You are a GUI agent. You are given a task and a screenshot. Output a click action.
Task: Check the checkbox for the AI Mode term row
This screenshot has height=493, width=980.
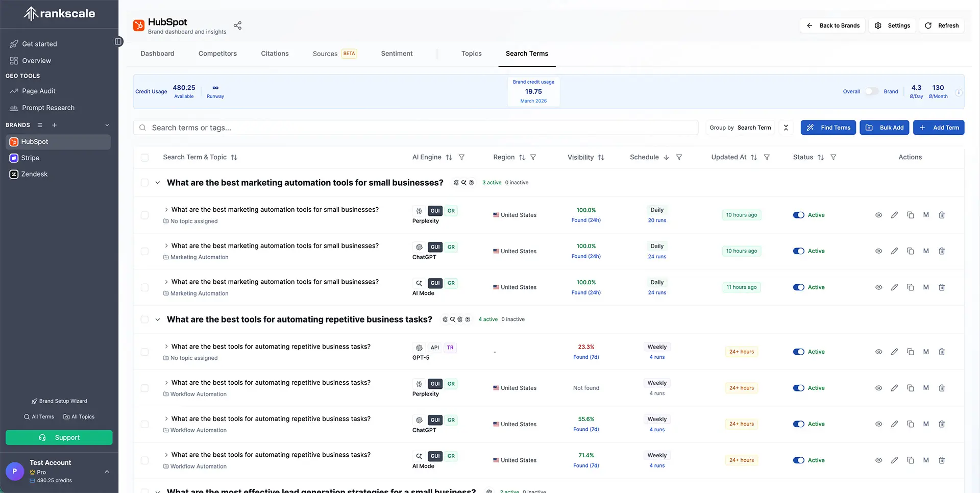click(145, 287)
